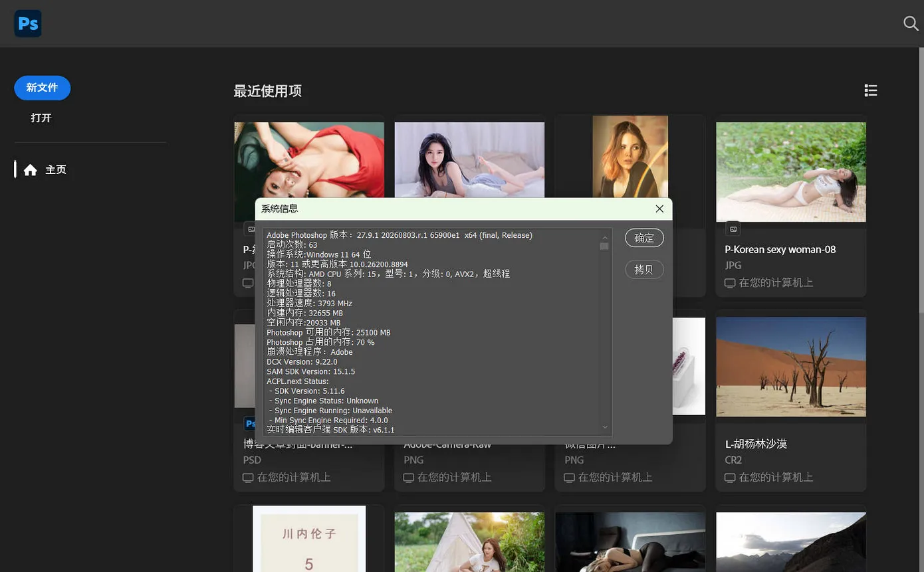Click the Ps file badge on the 博客文章封面 card

click(250, 423)
